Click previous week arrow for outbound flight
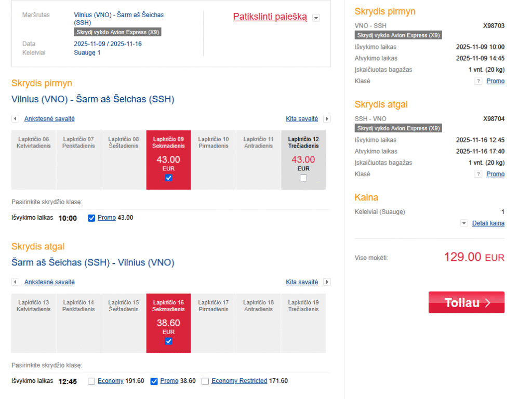Viewport: 532px width, 399px height. coord(15,119)
